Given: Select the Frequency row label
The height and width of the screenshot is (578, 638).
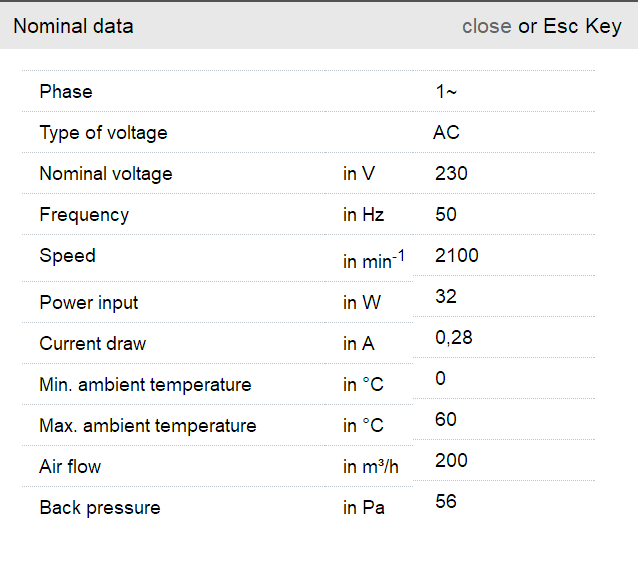Looking at the screenshot, I should coord(84,215).
